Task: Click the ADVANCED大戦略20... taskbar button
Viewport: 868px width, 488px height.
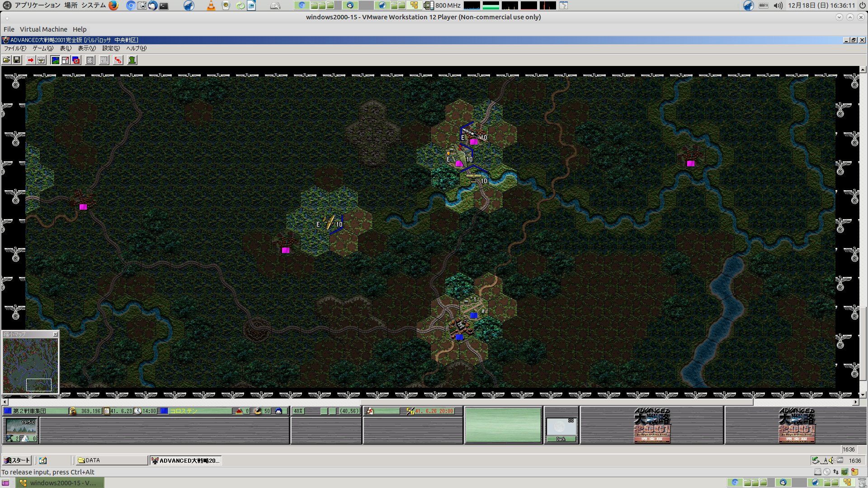Action: click(186, 460)
